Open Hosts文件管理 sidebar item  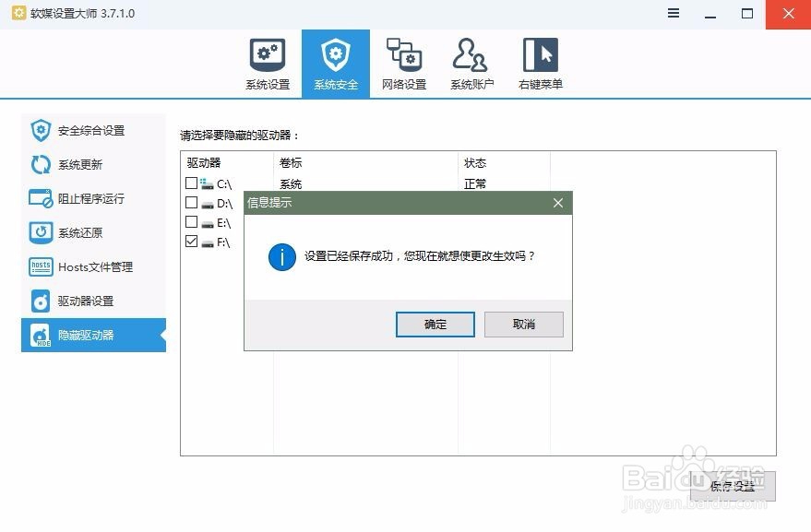point(93,266)
